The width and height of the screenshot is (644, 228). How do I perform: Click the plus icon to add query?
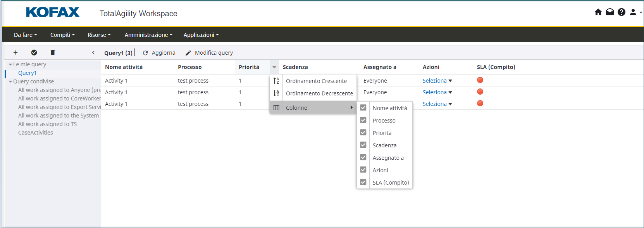(x=15, y=53)
